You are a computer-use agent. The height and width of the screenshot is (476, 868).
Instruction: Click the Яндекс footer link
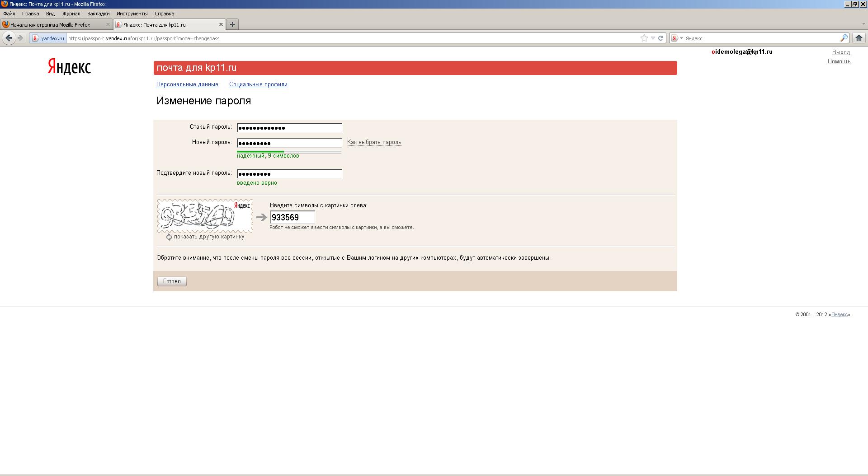pos(840,315)
